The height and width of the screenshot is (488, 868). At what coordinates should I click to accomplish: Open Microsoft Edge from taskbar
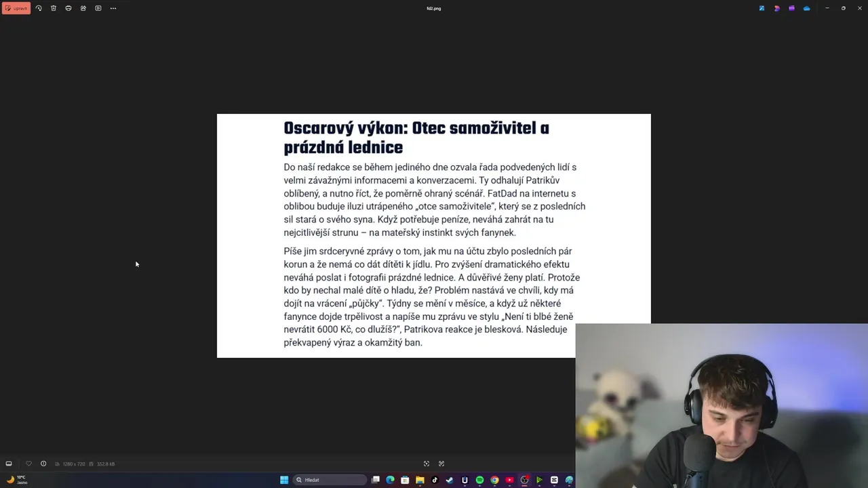pos(390,480)
